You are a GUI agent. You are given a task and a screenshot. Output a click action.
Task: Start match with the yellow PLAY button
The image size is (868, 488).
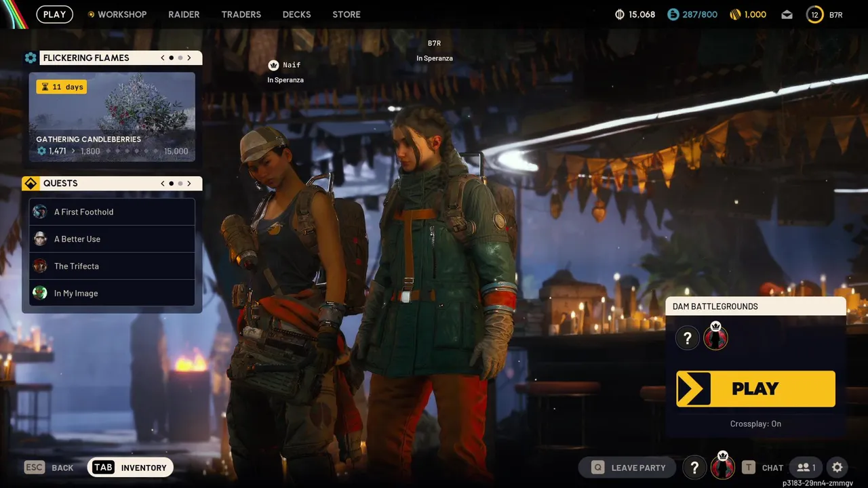pyautogui.click(x=755, y=389)
